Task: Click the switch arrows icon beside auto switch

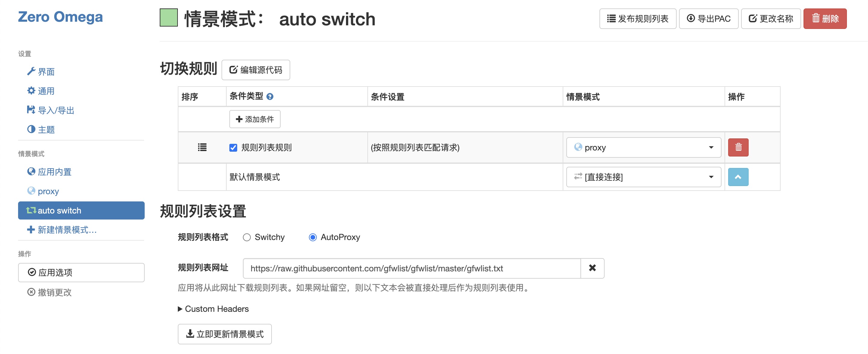Action: point(31,210)
